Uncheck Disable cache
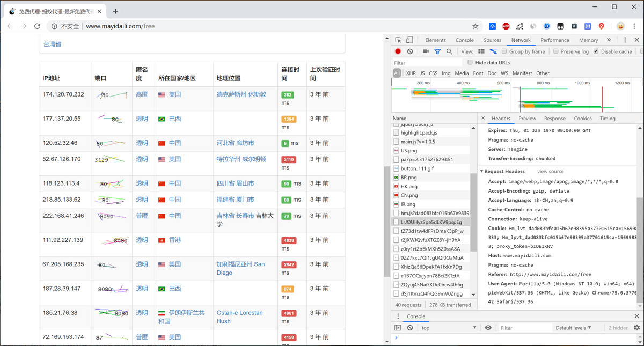Screen dimensions: 644x346 tap(596, 51)
